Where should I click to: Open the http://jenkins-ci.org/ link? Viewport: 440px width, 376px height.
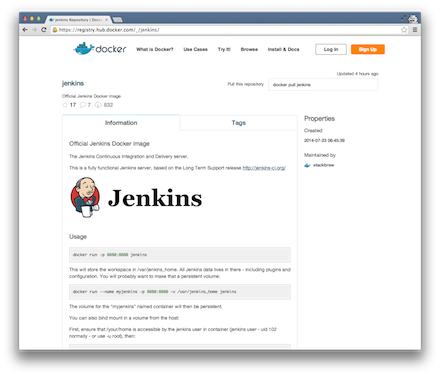tap(264, 168)
